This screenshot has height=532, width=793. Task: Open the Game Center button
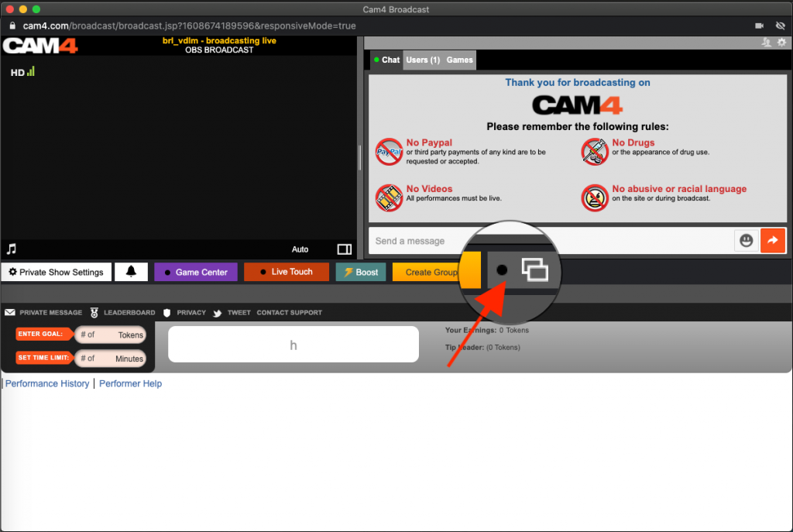(x=195, y=272)
